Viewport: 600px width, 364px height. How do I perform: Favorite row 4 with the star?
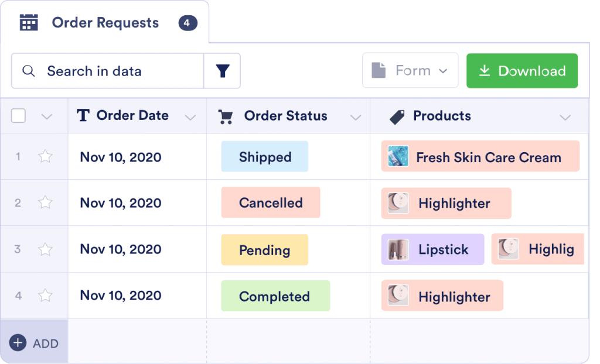point(45,296)
